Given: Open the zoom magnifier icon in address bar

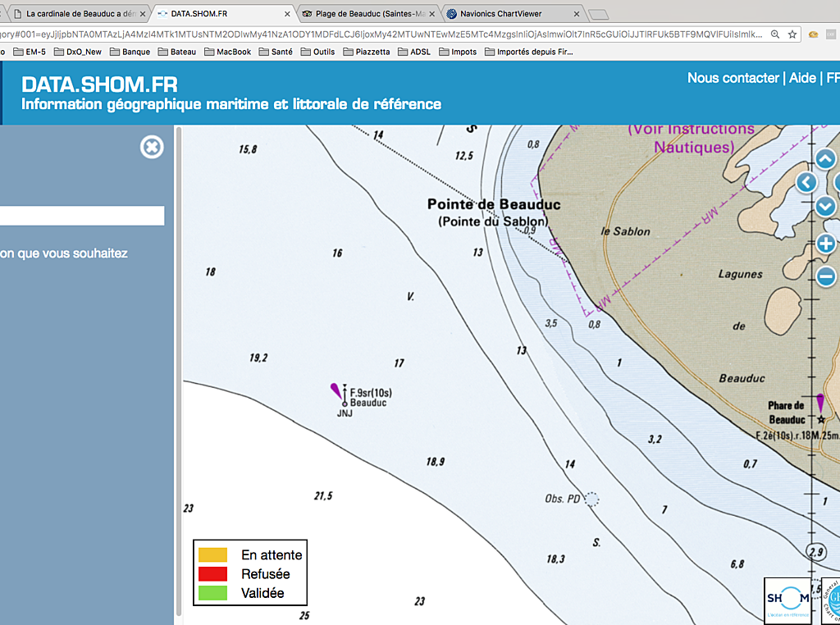Looking at the screenshot, I should pos(774,34).
